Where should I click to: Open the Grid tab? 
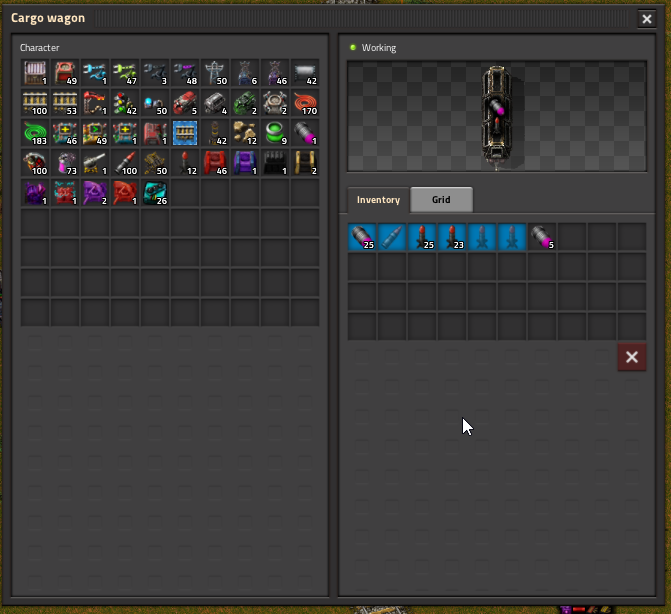(441, 200)
